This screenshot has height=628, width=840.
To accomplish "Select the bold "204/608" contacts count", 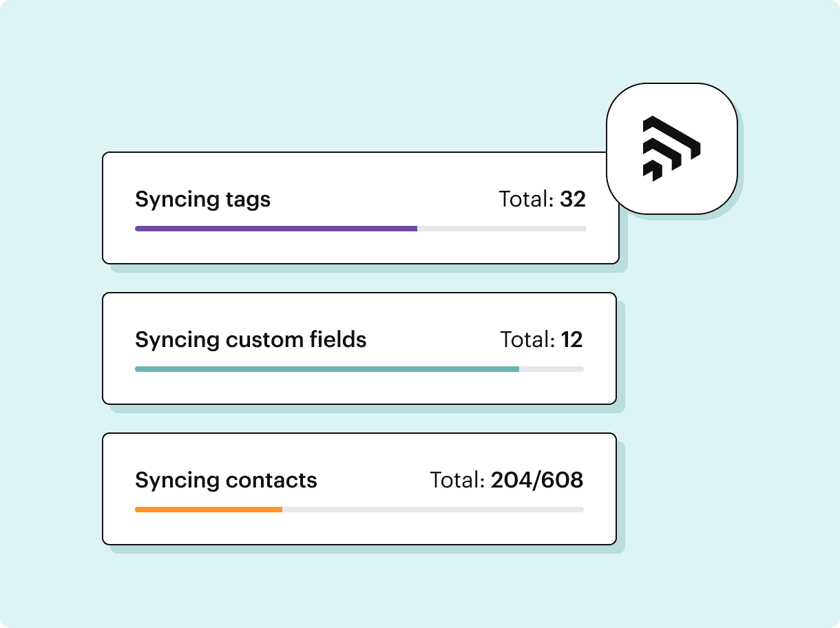I will coord(537,480).
